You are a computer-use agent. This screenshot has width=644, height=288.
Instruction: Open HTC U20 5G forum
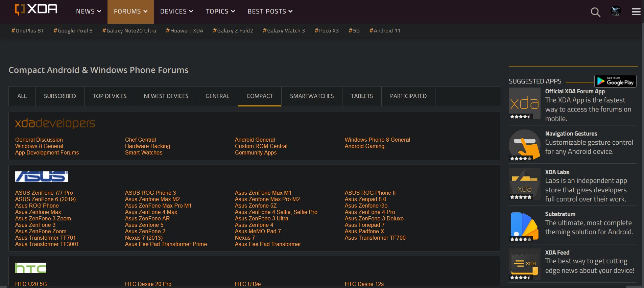click(31, 284)
